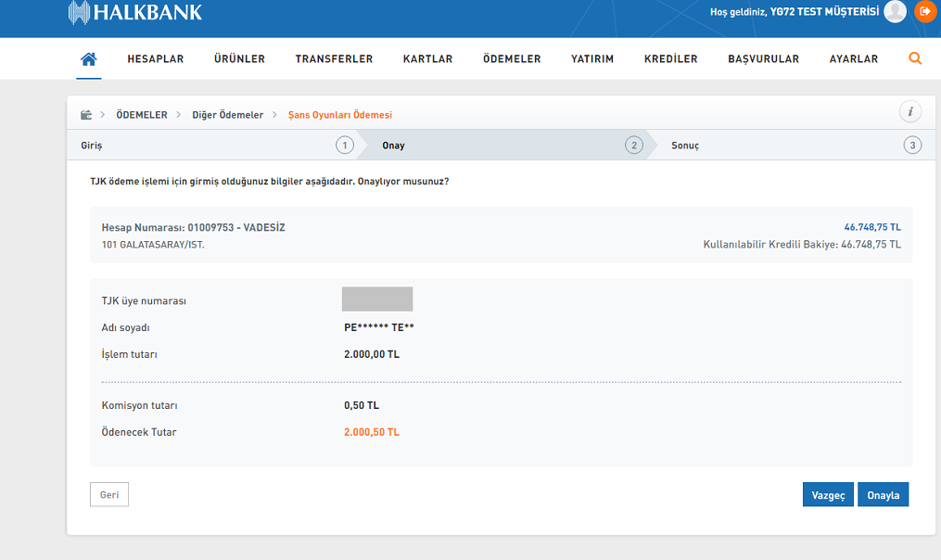This screenshot has height=560, width=941.
Task: Confirm payment with the Onayla button
Action: [x=883, y=494]
